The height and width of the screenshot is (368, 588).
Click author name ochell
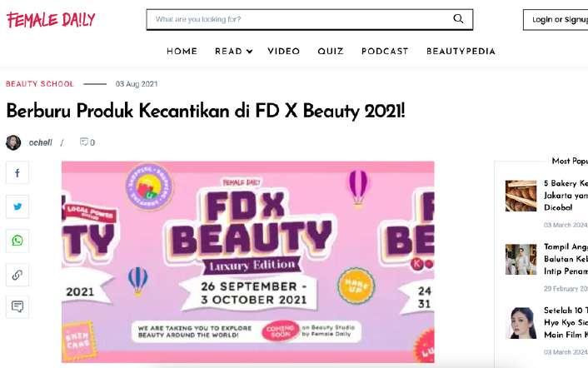[41, 142]
